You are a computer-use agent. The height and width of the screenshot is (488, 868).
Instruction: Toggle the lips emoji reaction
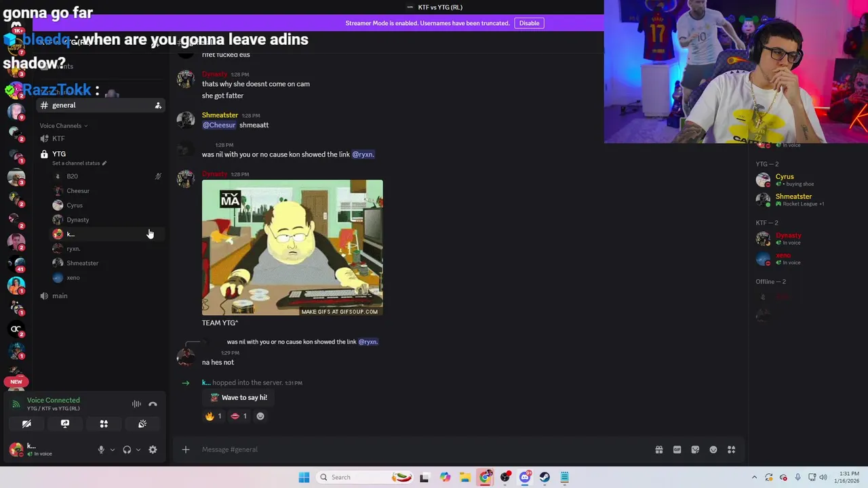[x=239, y=416]
